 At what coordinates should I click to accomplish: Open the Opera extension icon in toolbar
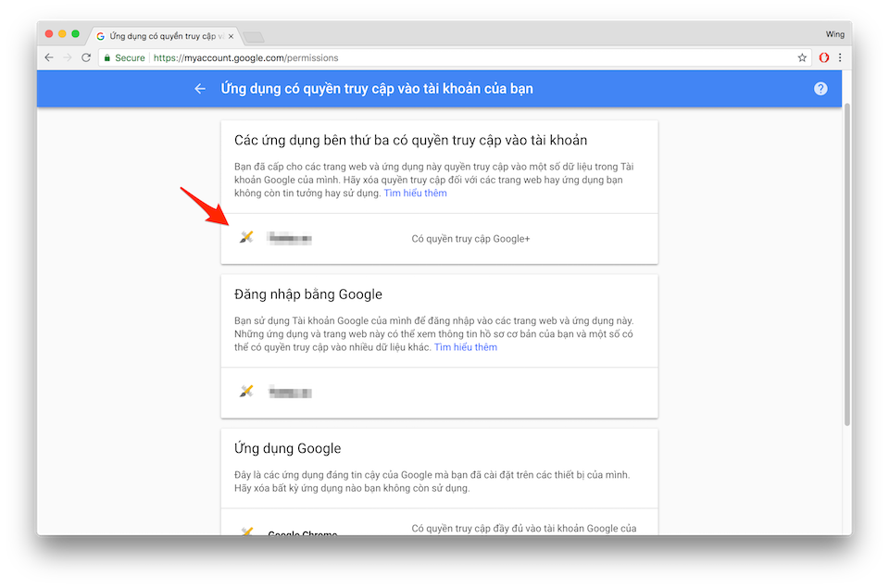[x=824, y=57]
